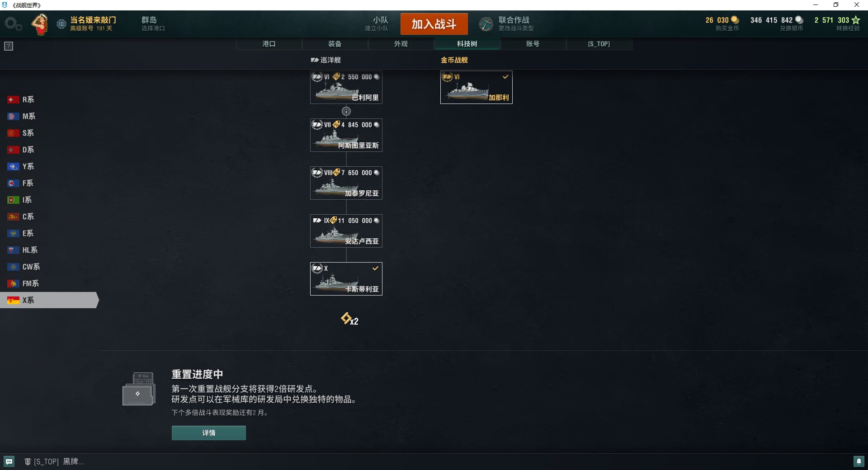
Task: Click the research points x2 icon
Action: tap(349, 319)
